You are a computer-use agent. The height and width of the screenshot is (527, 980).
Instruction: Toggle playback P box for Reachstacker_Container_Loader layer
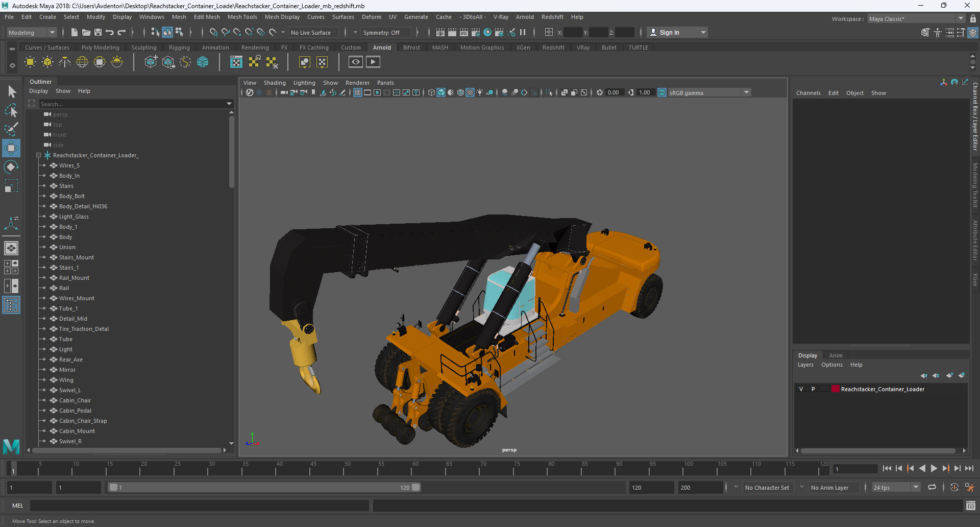click(813, 389)
